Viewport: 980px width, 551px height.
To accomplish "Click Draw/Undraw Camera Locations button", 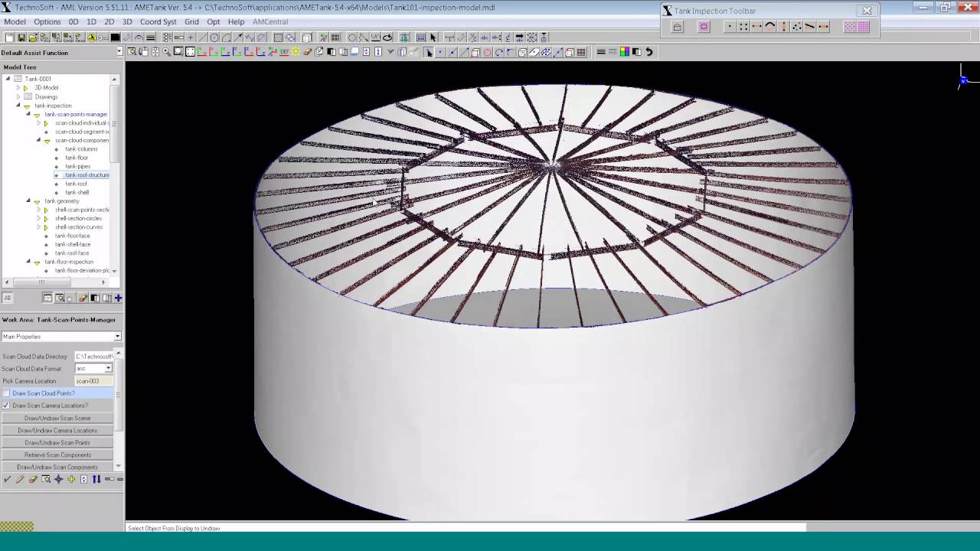I will [57, 430].
